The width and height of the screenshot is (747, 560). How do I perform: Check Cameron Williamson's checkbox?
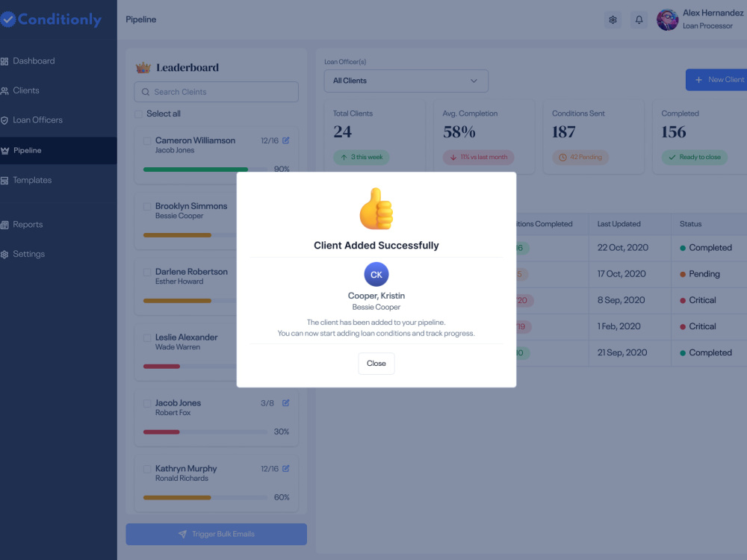147,141
